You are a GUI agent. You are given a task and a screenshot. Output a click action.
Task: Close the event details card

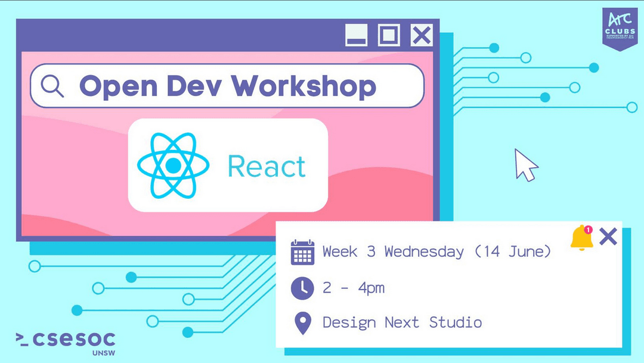[x=608, y=237]
